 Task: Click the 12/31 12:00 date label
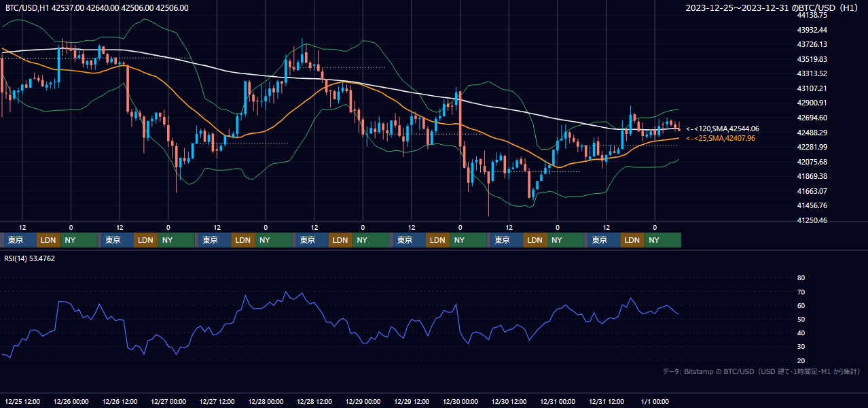[607, 401]
